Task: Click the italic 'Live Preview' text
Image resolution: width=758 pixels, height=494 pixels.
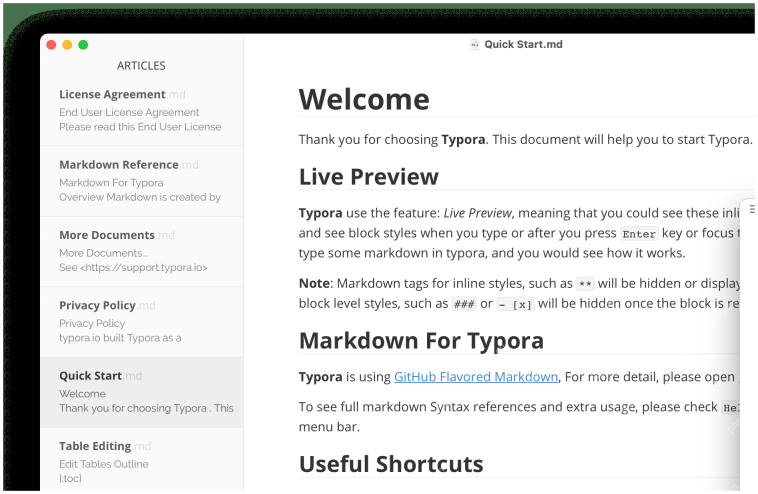Action: tap(478, 213)
